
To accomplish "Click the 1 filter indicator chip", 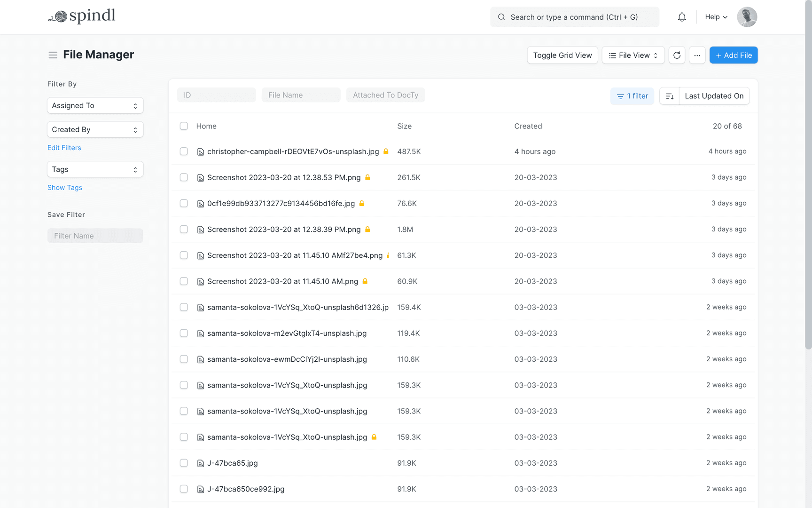I will point(632,96).
